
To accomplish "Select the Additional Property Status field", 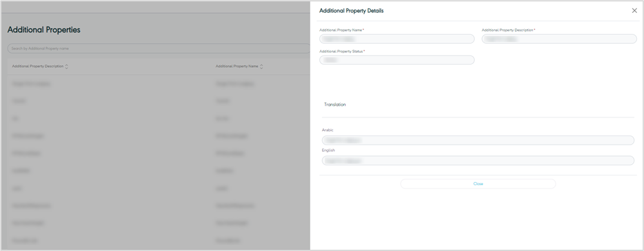I will (397, 60).
